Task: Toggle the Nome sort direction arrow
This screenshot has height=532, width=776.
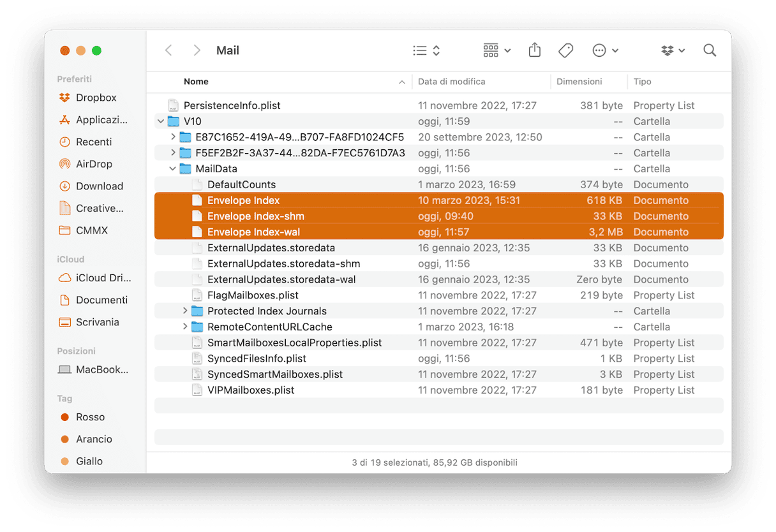Action: click(402, 82)
